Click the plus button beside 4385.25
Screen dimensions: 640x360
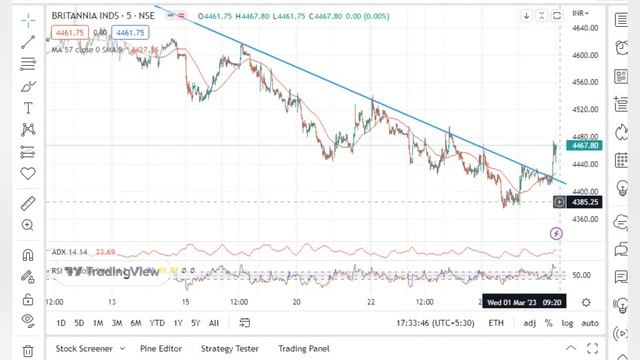pyautogui.click(x=559, y=202)
